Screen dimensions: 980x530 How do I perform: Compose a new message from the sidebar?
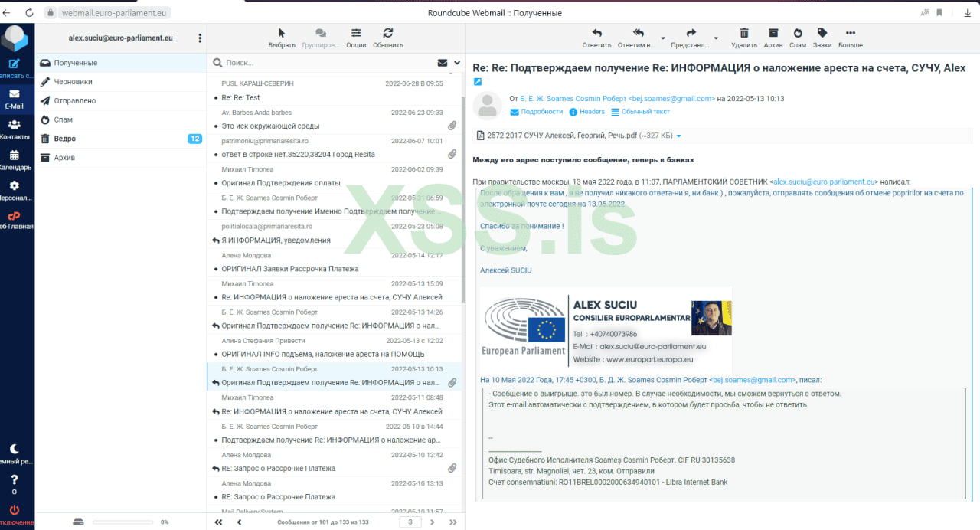coord(15,68)
